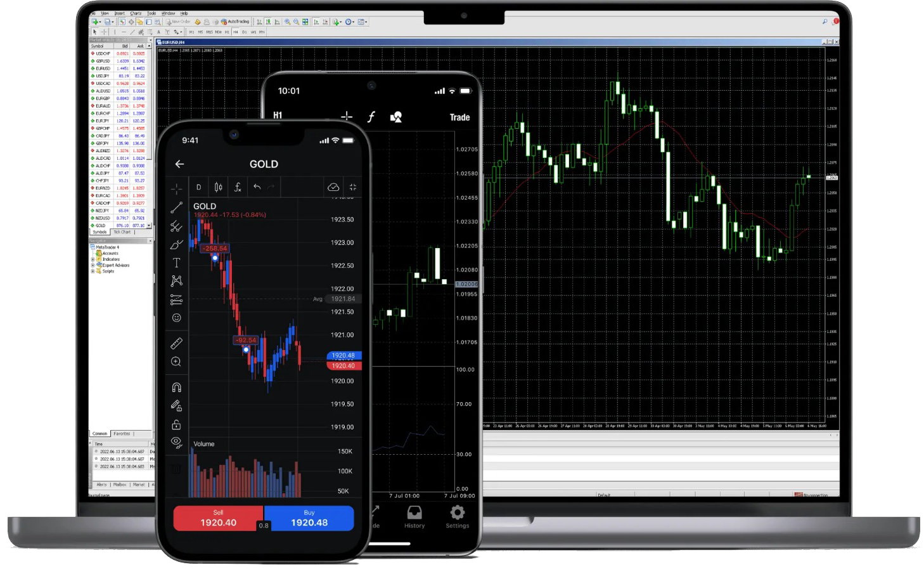Tap crosshair icon on the back phone header
924x574 pixels.
click(347, 117)
